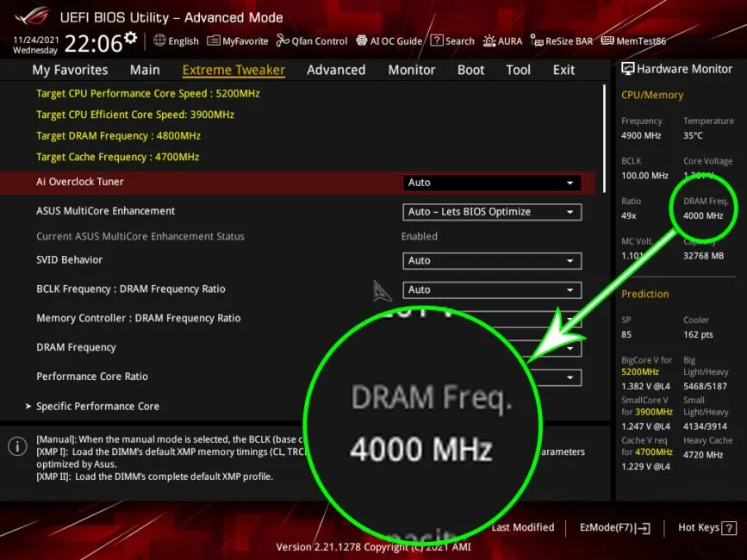Switch to Main tab
The width and height of the screenshot is (747, 560).
145,70
